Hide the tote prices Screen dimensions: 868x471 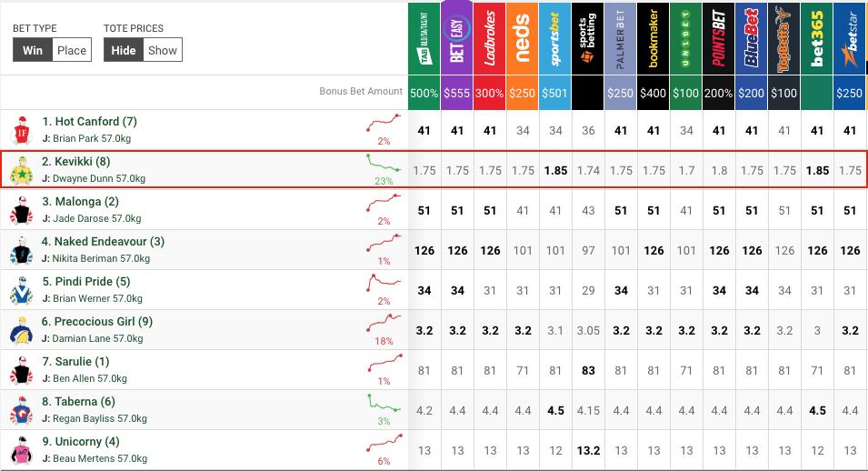point(124,50)
